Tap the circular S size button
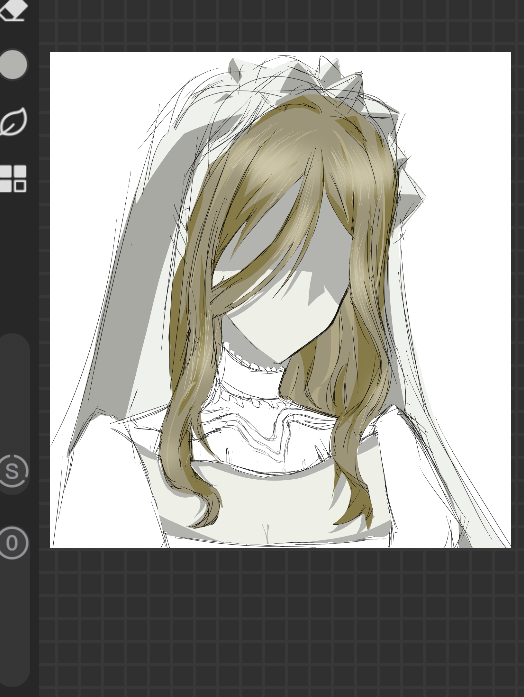This screenshot has width=524, height=697. tap(13, 471)
